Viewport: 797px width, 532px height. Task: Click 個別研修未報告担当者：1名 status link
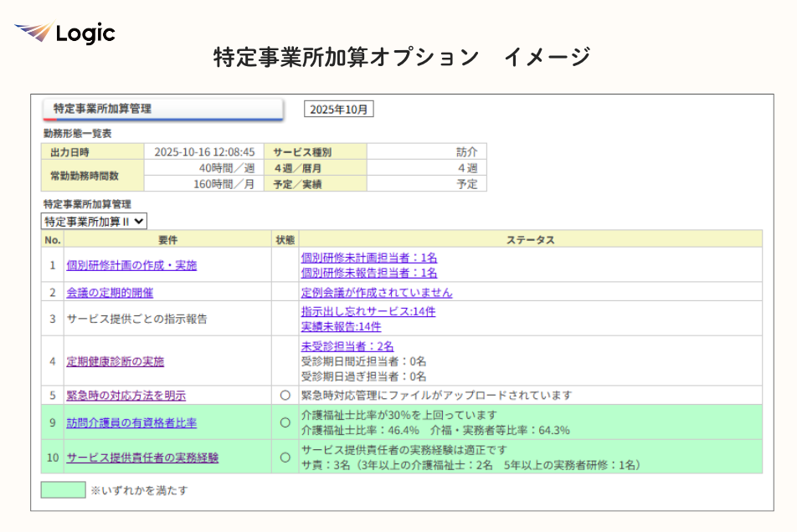[x=369, y=273]
